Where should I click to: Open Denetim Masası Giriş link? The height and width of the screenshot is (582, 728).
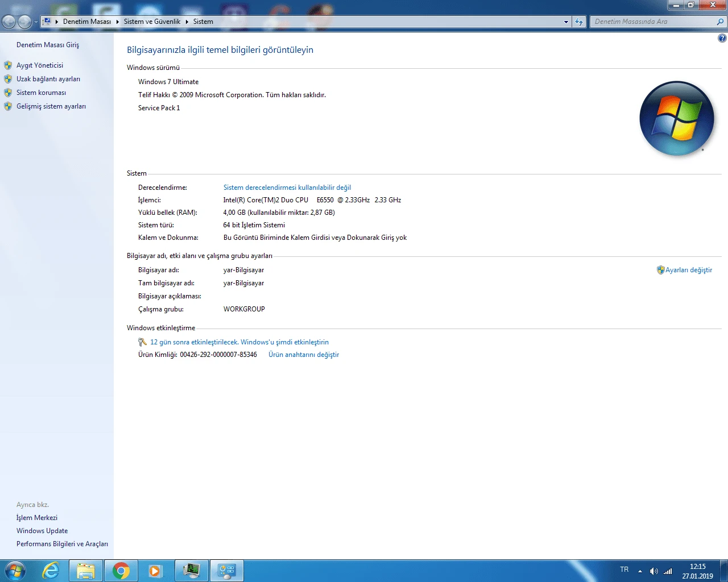coord(48,45)
